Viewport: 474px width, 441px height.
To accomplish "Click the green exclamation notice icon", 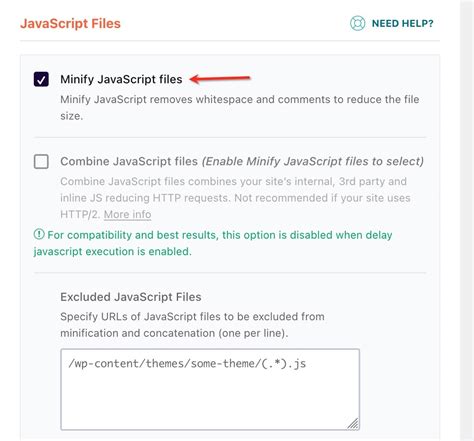I will point(39,234).
